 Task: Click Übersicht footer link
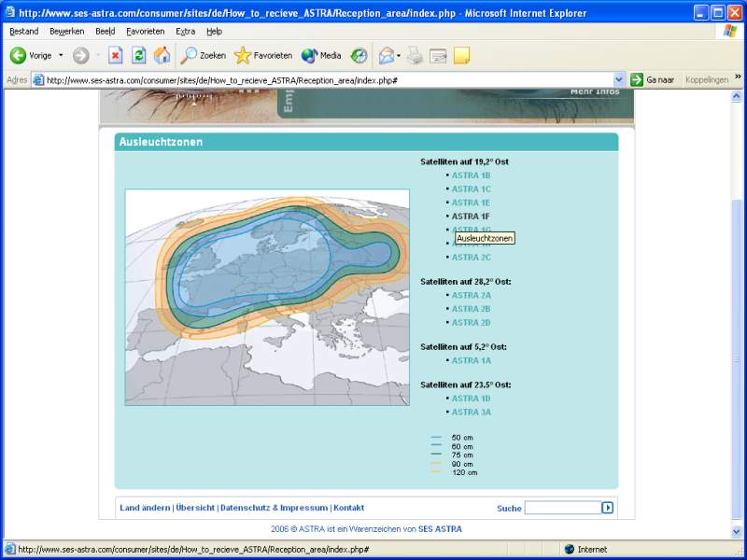coord(195,508)
